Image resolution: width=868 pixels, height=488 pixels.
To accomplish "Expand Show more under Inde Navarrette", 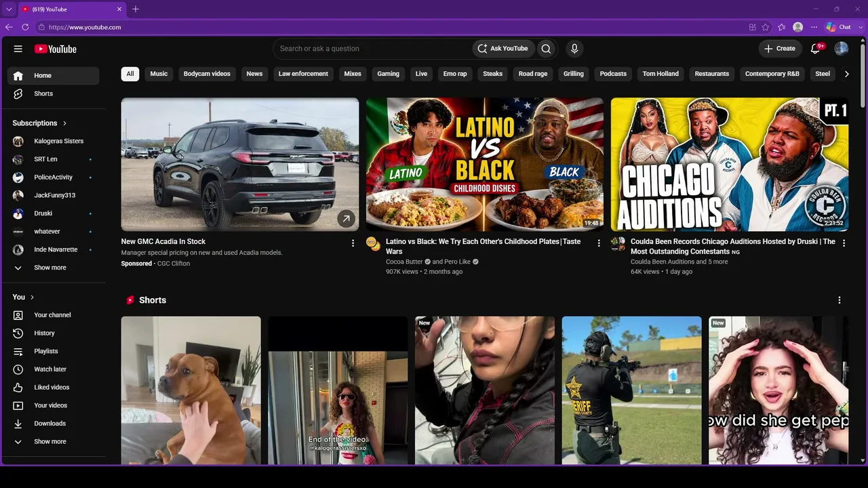I will [x=54, y=268].
